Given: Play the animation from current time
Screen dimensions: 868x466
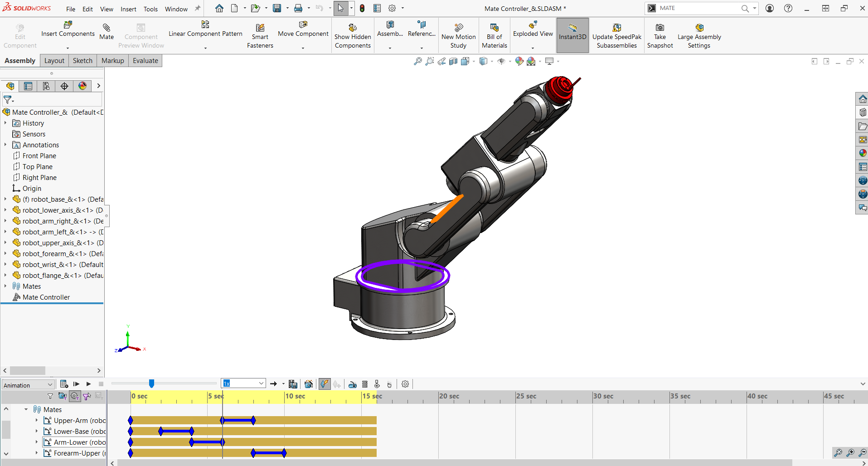Looking at the screenshot, I should [88, 384].
